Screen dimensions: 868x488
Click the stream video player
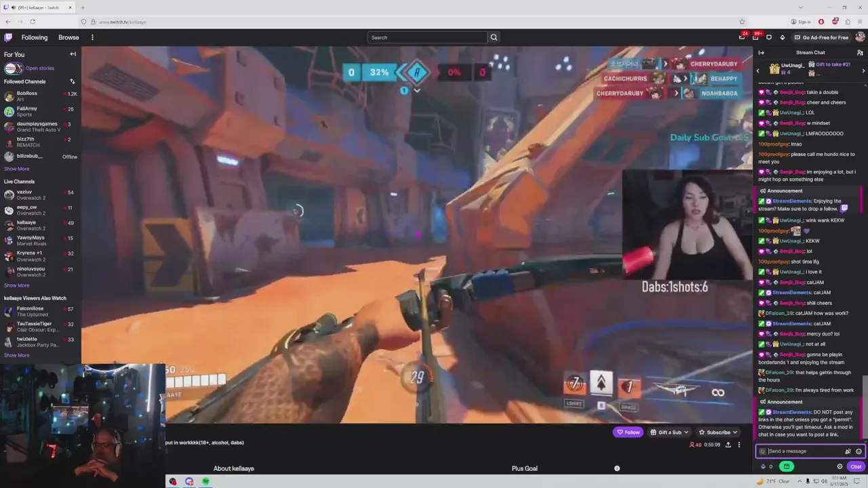(x=417, y=235)
